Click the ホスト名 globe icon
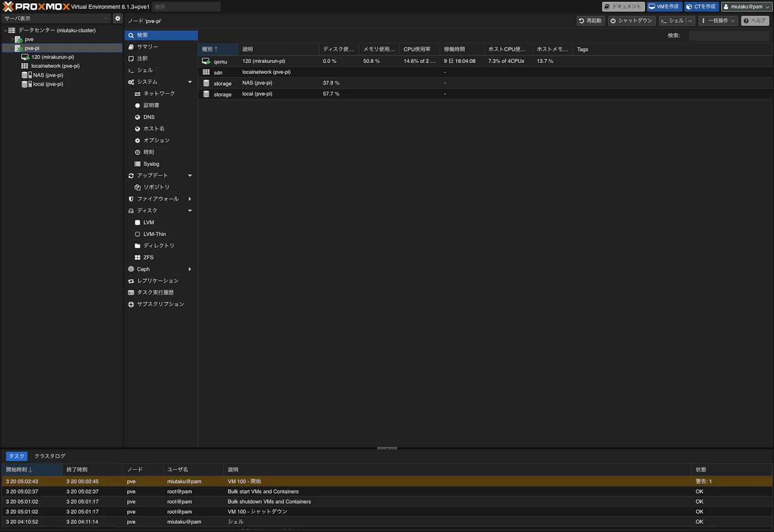Image resolution: width=774 pixels, height=532 pixels. pyautogui.click(x=138, y=129)
